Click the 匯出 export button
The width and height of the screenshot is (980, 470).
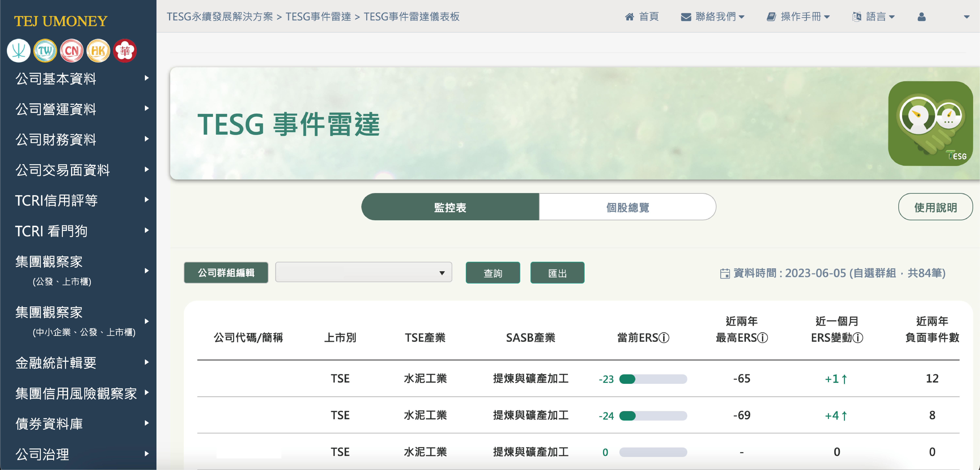[557, 273]
